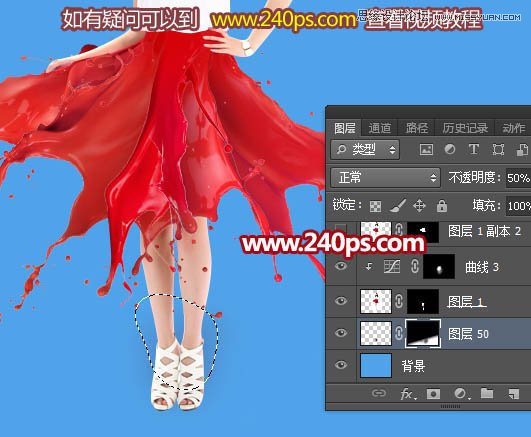Hide the 曲线 3 layer
The image size is (531, 437).
(341, 266)
